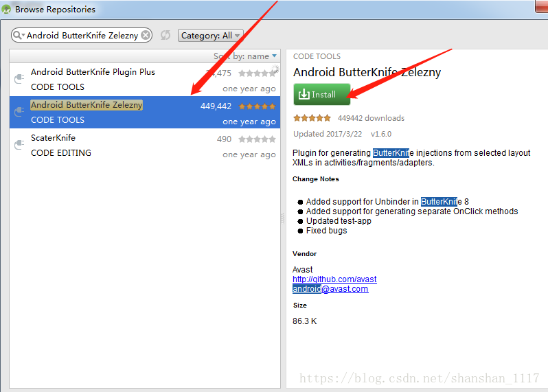Click the 490 download count for ScaterKnife
Screen dimensions: 548x392
(224, 139)
